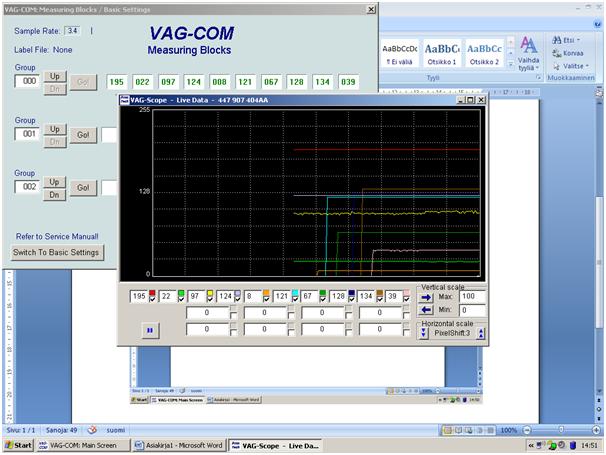Click the Switch To Basic Settings button
Screen dimensions: 606x455
56,253
